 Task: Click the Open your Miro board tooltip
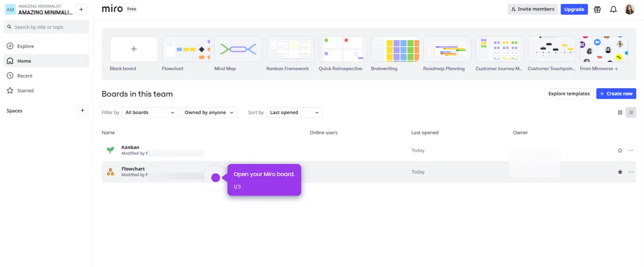coord(264,180)
